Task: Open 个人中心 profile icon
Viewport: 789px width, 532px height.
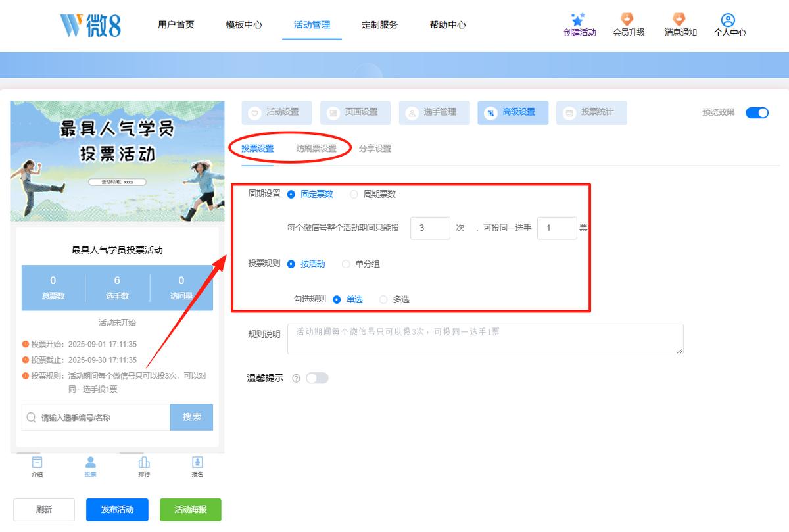Action: pyautogui.click(x=729, y=20)
